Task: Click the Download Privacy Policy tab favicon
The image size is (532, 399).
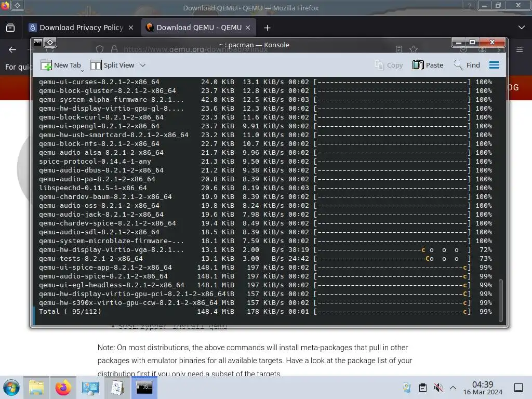Action: coord(33,28)
